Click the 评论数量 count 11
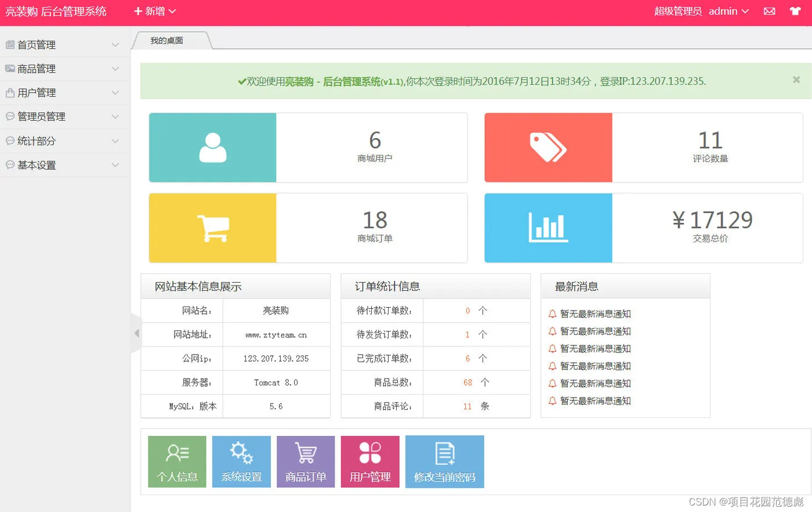Screen dimensions: 812x512 point(710,140)
